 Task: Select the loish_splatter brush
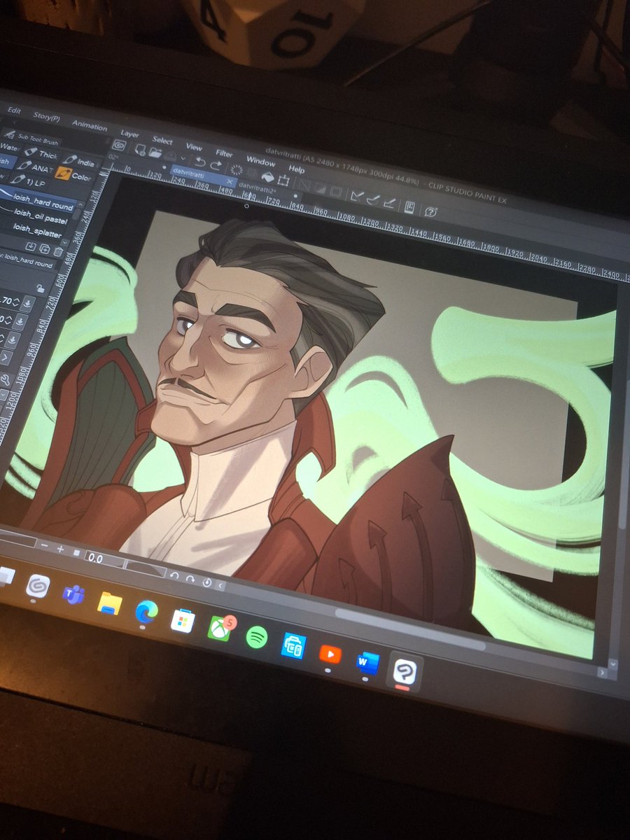(36, 231)
